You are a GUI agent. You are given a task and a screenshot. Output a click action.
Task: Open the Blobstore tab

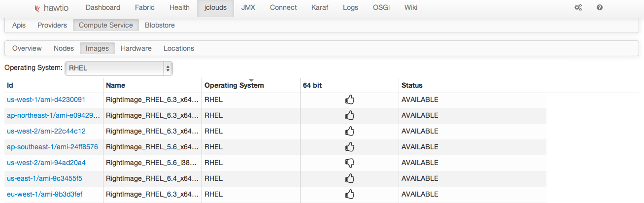160,25
